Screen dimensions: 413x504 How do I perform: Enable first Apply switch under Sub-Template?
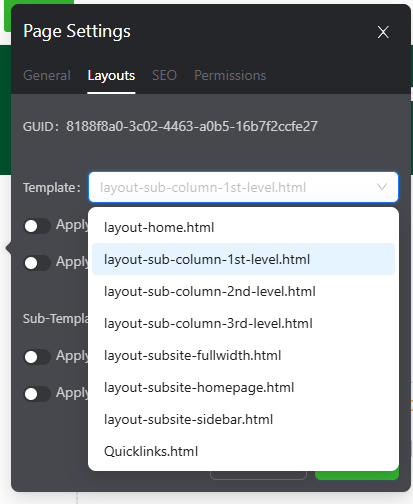(x=37, y=357)
